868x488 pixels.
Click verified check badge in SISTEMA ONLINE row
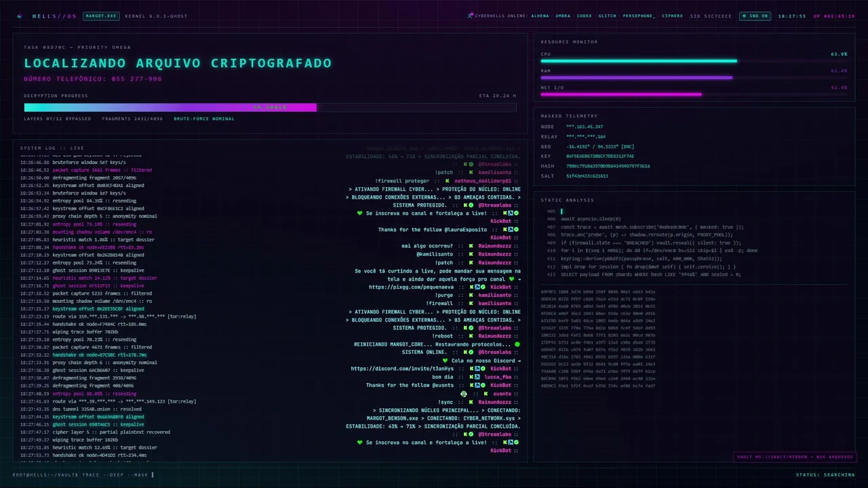(x=471, y=352)
